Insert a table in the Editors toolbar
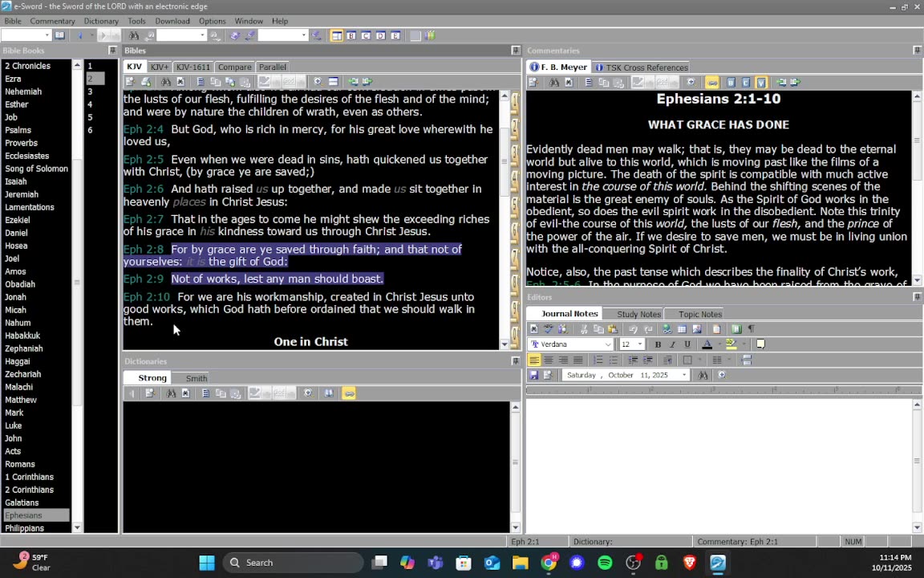This screenshot has width=924, height=578. pyautogui.click(x=682, y=329)
